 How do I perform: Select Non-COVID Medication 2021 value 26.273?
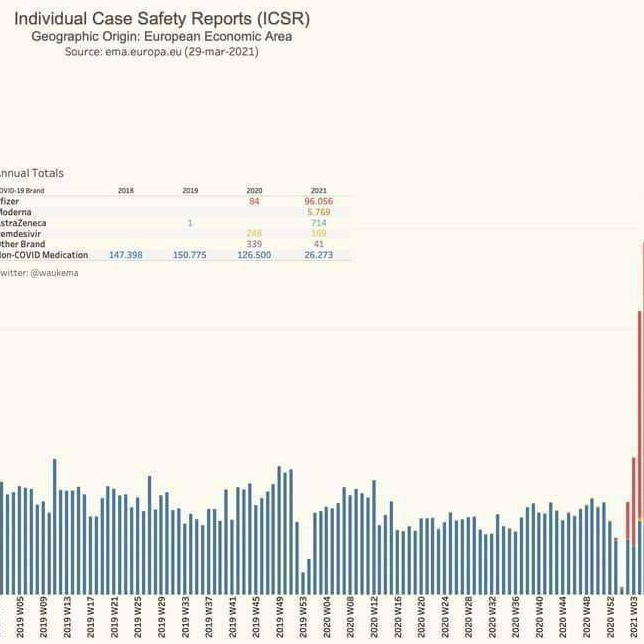[x=318, y=255]
